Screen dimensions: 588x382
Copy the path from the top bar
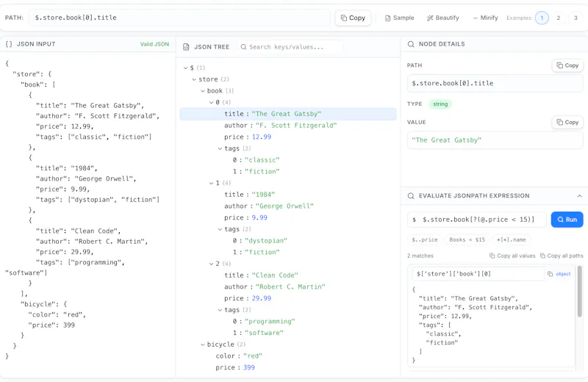tap(353, 18)
